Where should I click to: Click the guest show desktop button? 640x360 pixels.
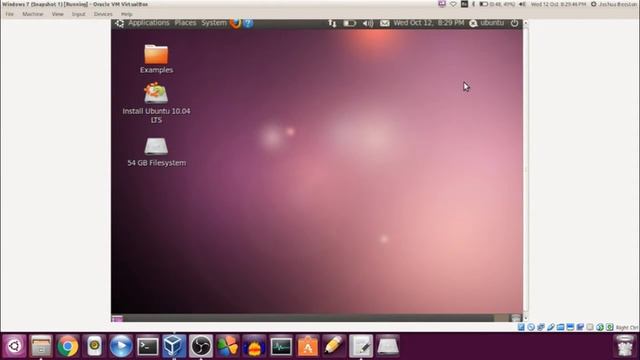[x=117, y=318]
